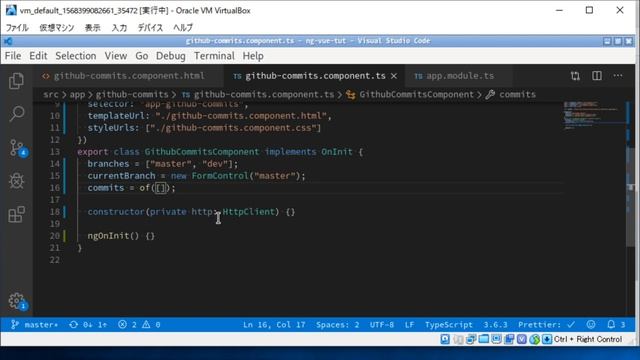Open VirtualBox デバイス menu
Image resolution: width=640 pixels, height=360 pixels.
(150, 28)
